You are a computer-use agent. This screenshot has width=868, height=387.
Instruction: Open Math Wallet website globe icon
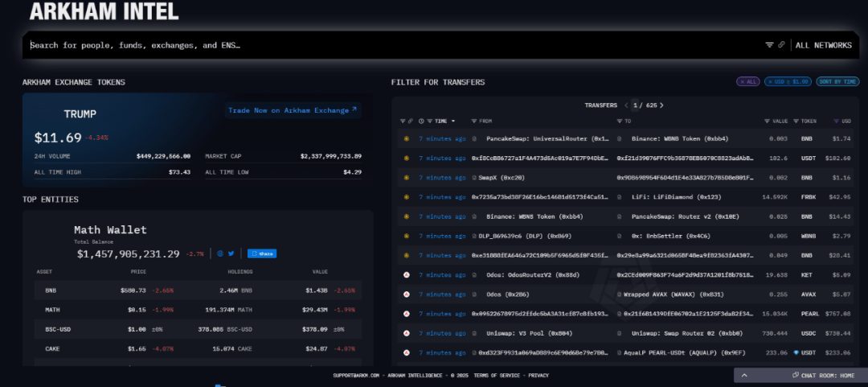[x=219, y=253]
